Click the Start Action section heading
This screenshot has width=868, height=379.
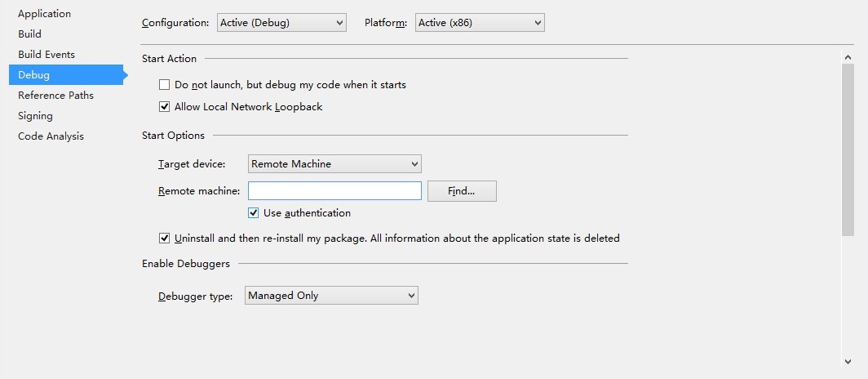click(x=169, y=59)
